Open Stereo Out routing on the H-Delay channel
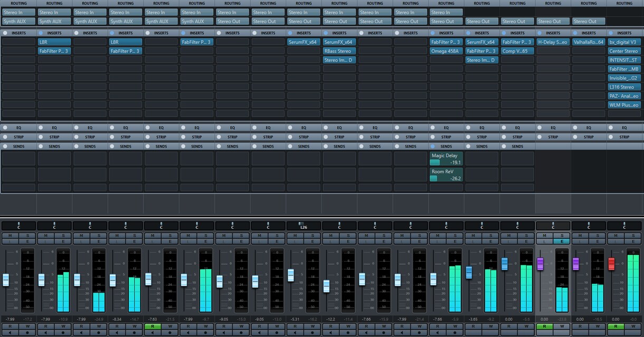 tap(553, 22)
